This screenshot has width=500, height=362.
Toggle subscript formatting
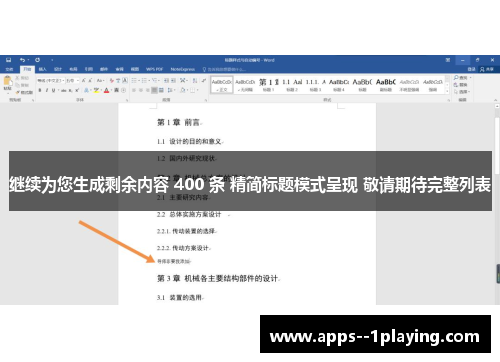[x=71, y=90]
